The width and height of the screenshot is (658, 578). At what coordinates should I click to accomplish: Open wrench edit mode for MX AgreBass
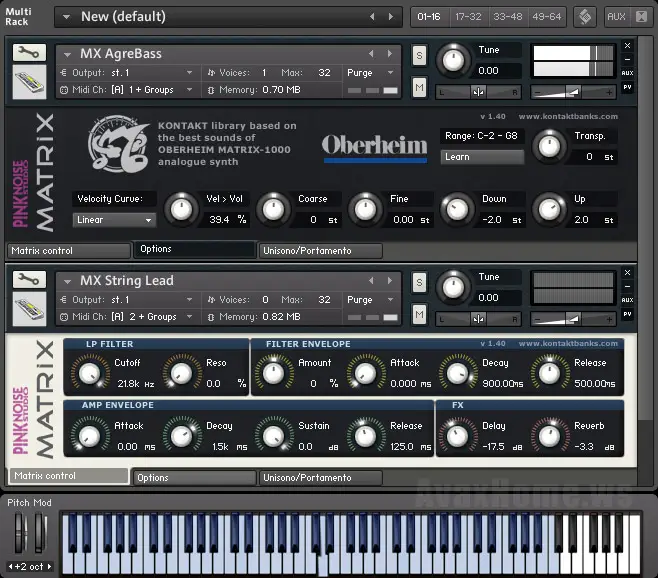pos(29,52)
